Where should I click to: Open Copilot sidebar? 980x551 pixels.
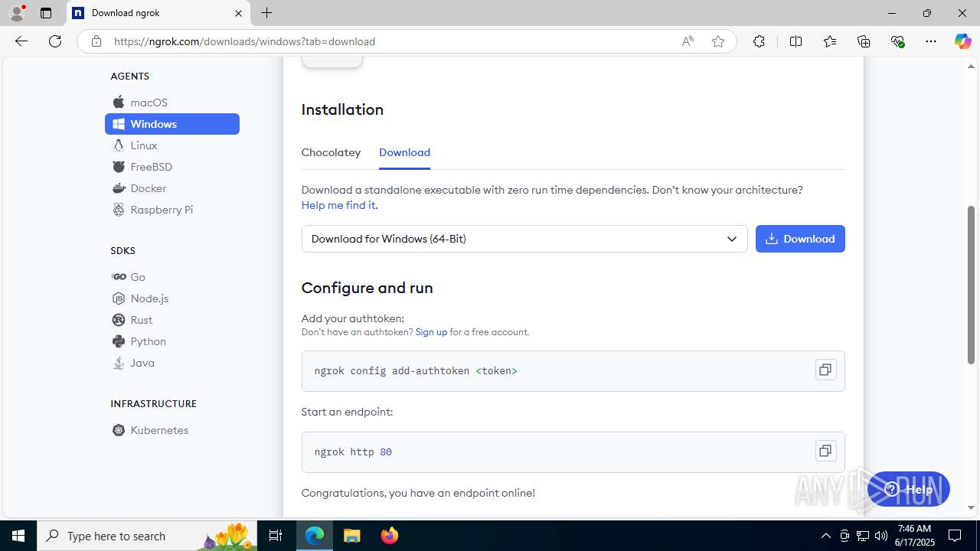pos(962,41)
